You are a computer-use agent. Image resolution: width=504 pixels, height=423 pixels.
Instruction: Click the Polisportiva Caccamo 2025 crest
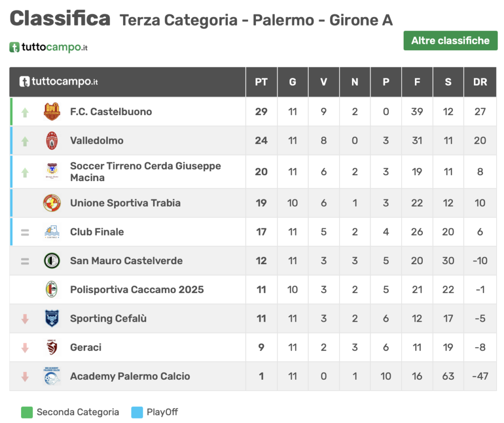tap(52, 289)
